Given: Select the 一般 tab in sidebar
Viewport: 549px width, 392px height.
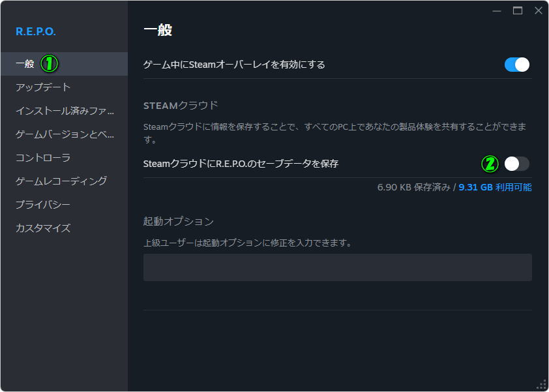Looking at the screenshot, I should pos(64,64).
